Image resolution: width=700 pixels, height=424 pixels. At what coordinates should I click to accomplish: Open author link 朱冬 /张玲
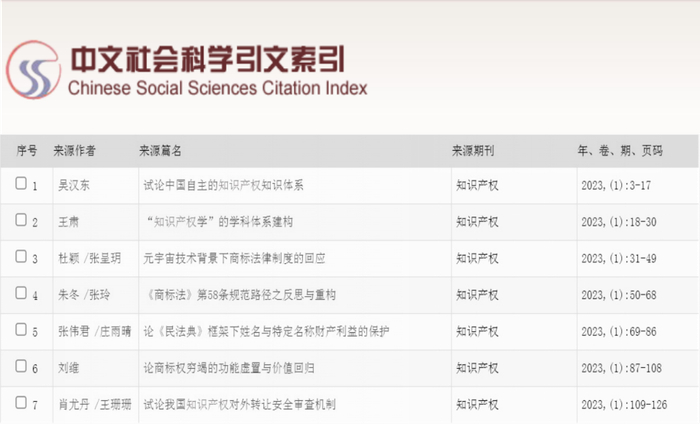pos(84,295)
